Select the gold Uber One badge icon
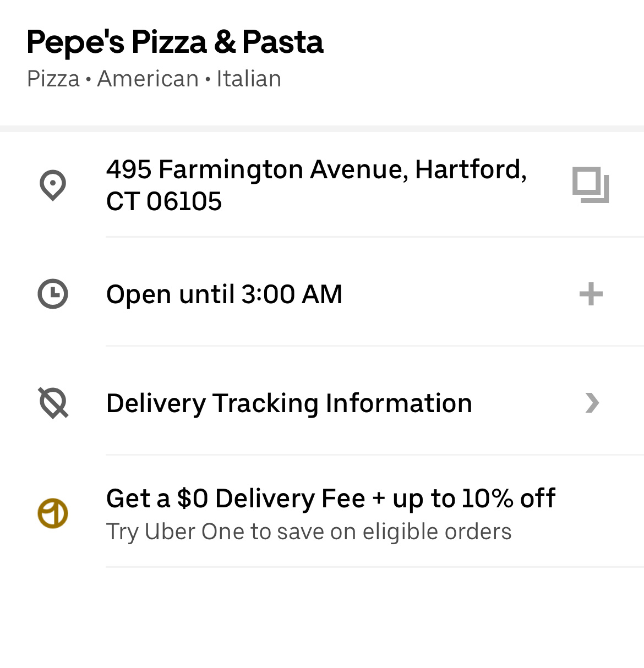 click(53, 513)
